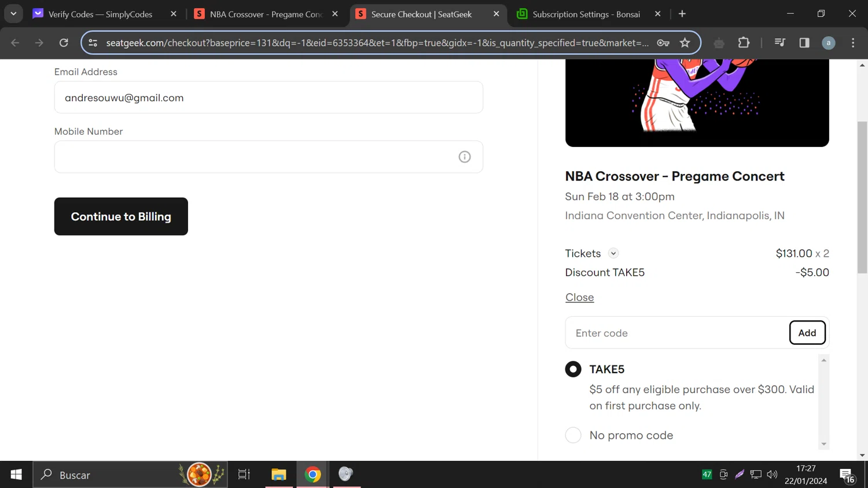The width and height of the screenshot is (868, 488).
Task: Click the address bar URL
Action: click(x=377, y=43)
